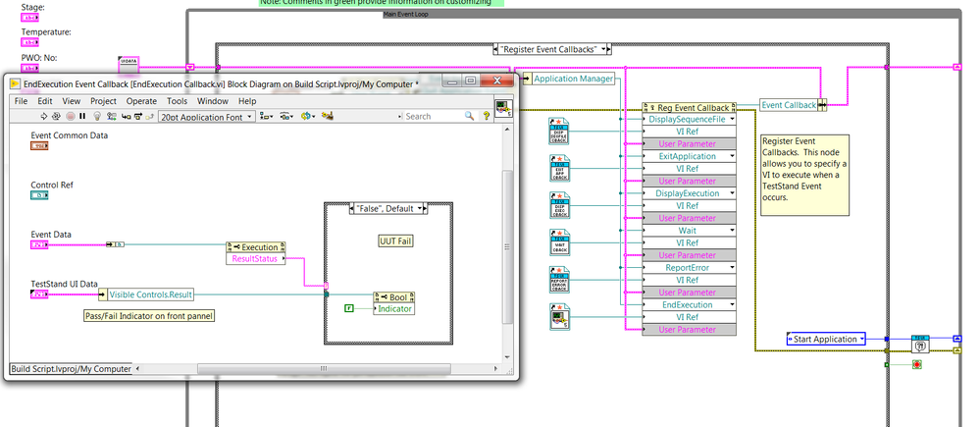Toggle the Retain Wire Values button
Screen dimensions: 980x427
pyautogui.click(x=111, y=116)
